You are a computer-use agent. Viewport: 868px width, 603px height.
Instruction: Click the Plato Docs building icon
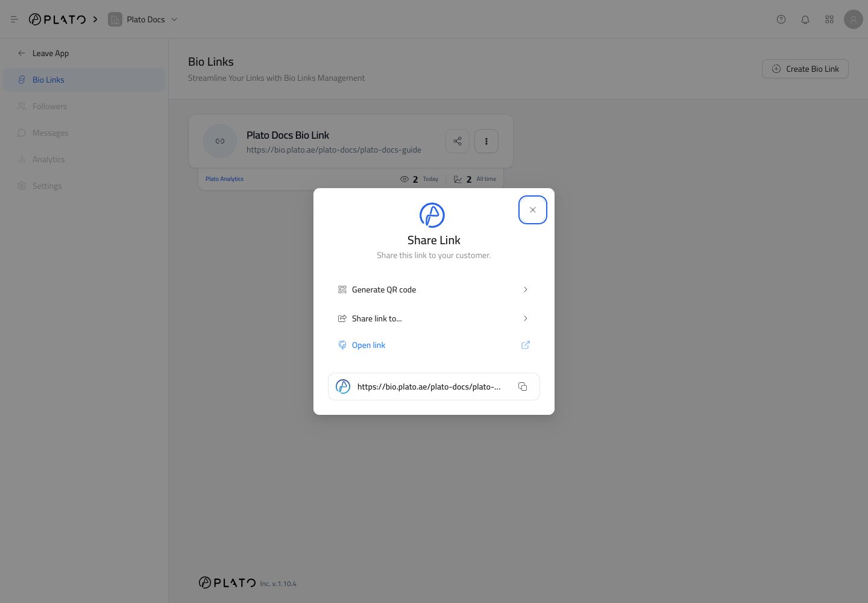(x=115, y=19)
